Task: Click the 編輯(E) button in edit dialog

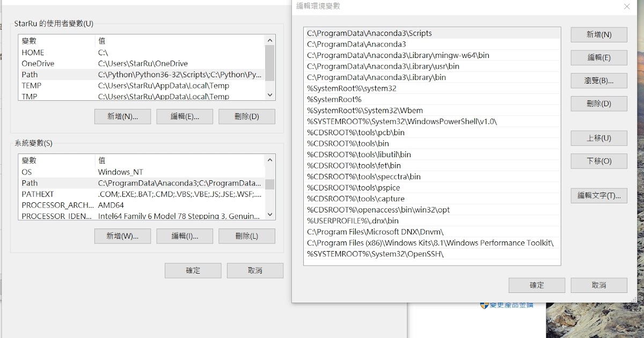Action: tap(599, 57)
